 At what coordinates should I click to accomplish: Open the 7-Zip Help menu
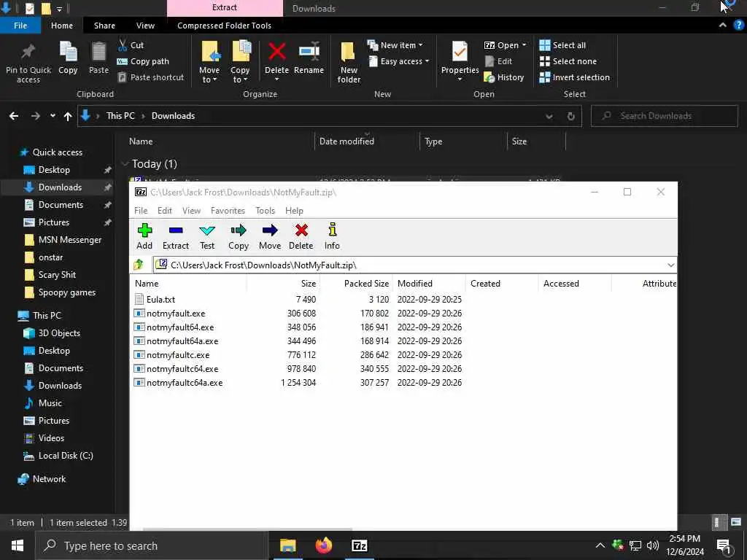(294, 211)
